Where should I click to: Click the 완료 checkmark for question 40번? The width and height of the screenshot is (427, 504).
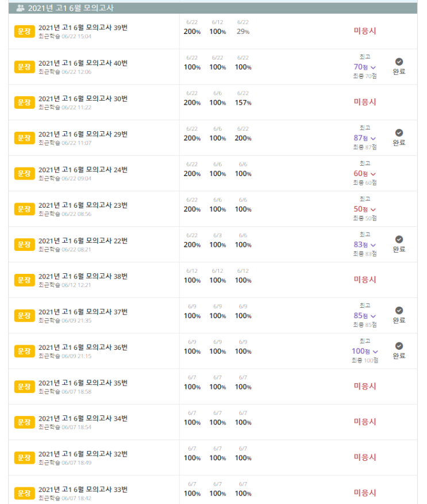399,62
